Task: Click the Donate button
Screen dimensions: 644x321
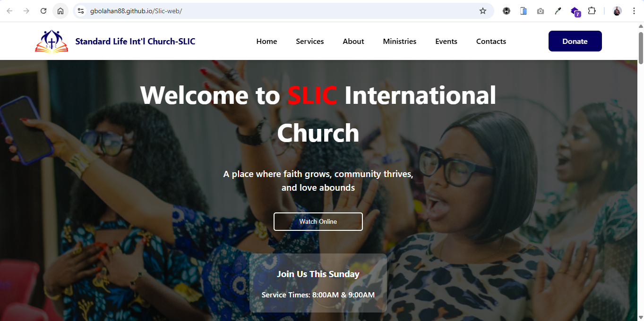Action: point(575,41)
